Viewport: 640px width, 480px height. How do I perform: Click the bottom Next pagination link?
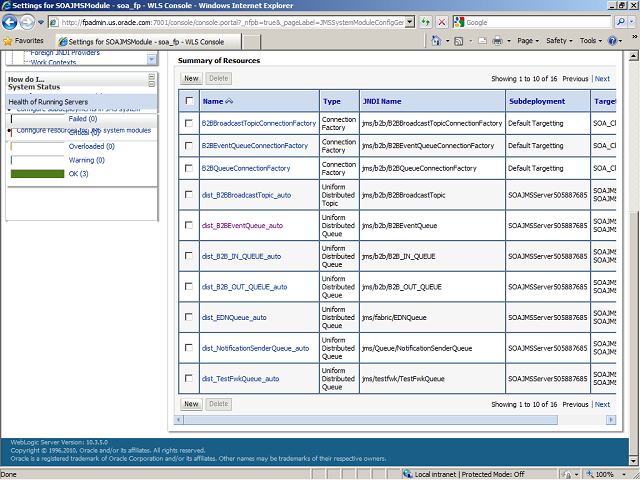tap(602, 404)
